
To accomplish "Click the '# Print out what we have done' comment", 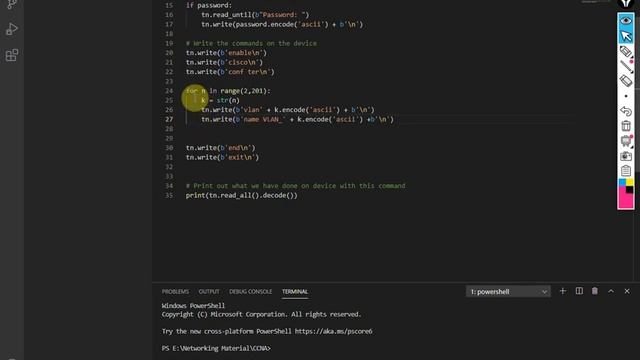I will coord(296,186).
